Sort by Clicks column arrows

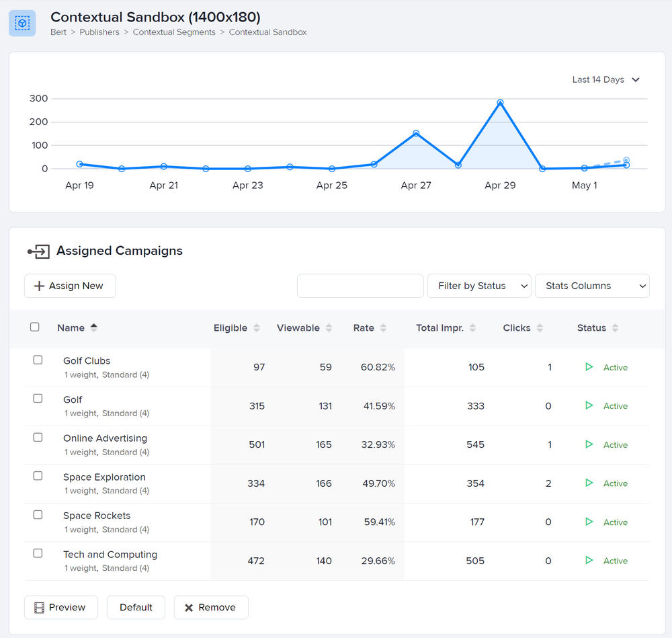click(540, 328)
